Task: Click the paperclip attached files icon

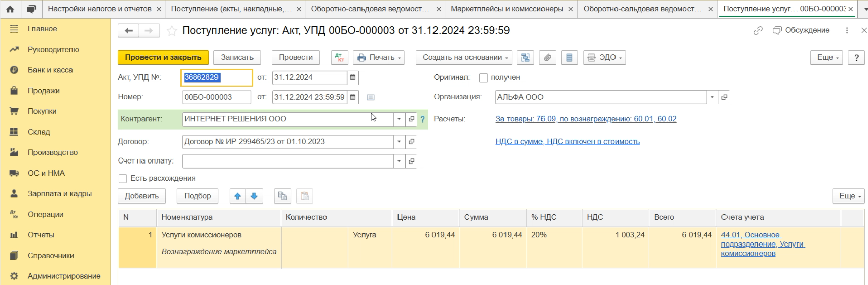Action: point(547,58)
